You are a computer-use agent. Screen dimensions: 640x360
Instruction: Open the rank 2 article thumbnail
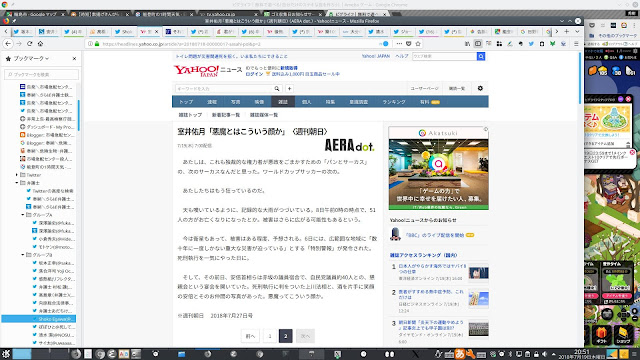tap(478, 299)
